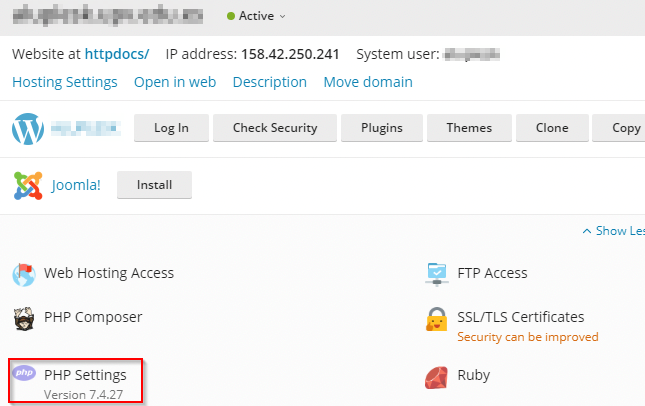The height and width of the screenshot is (406, 645).
Task: Open the httpdocs/ folder link
Action: pyautogui.click(x=116, y=54)
